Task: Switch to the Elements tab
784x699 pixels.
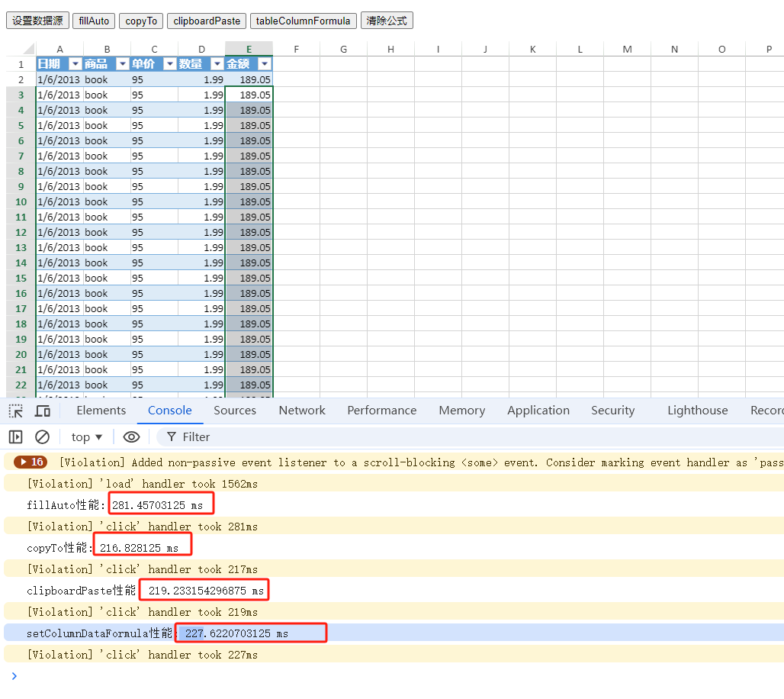Action: [101, 411]
